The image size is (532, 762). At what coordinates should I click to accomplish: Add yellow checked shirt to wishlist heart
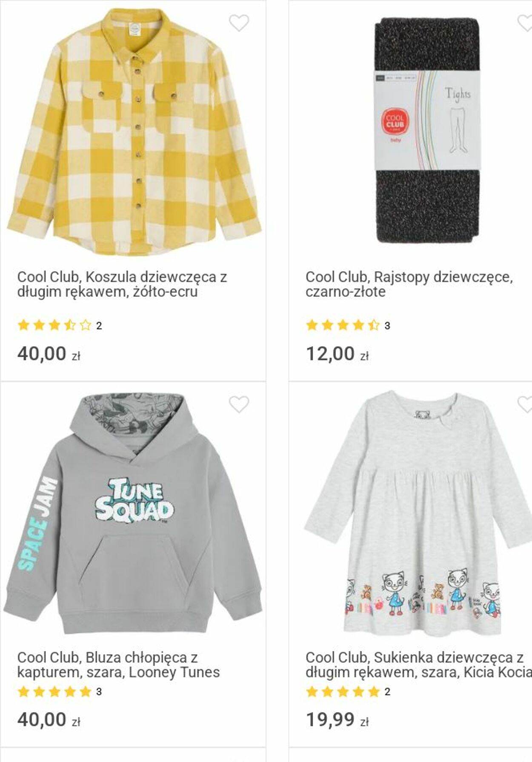(x=239, y=23)
